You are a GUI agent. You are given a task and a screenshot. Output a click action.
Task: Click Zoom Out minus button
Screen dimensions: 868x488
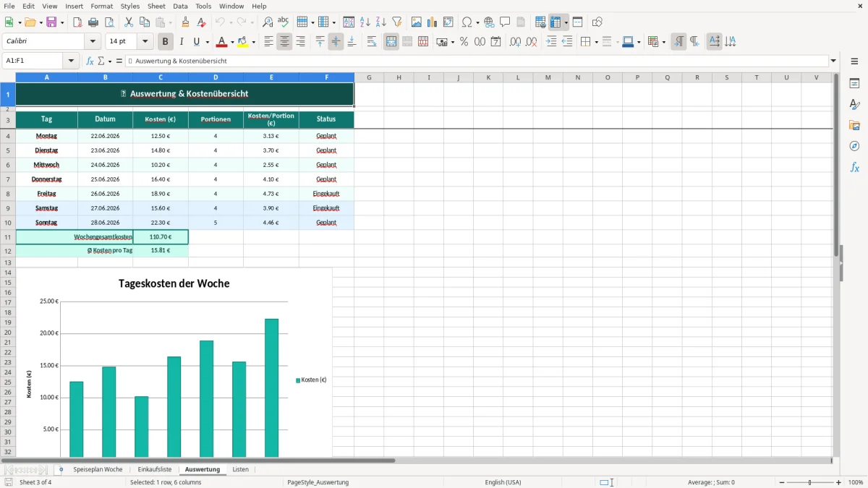782,482
